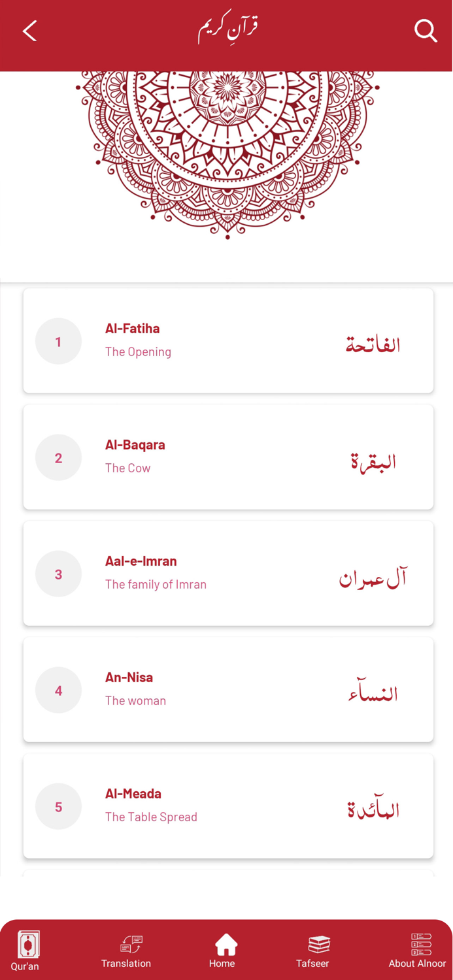Tap Al-Meada, The Table Spread
The height and width of the screenshot is (980, 453).
click(x=227, y=806)
